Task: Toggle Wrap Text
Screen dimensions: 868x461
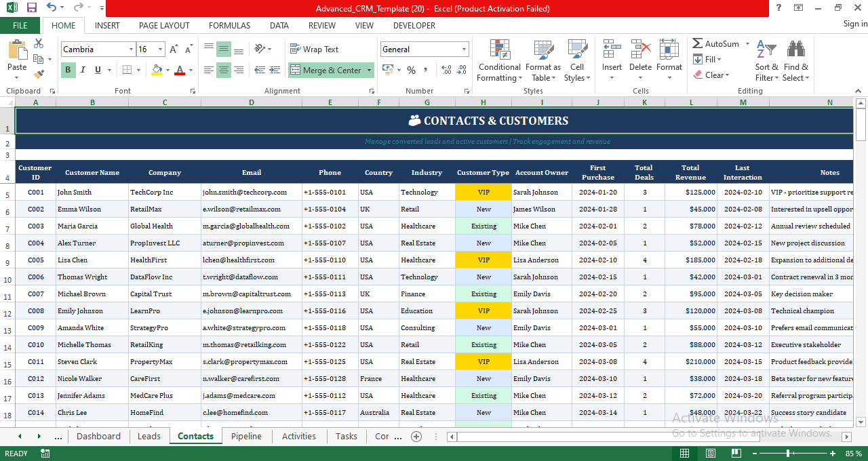Action: (x=314, y=49)
